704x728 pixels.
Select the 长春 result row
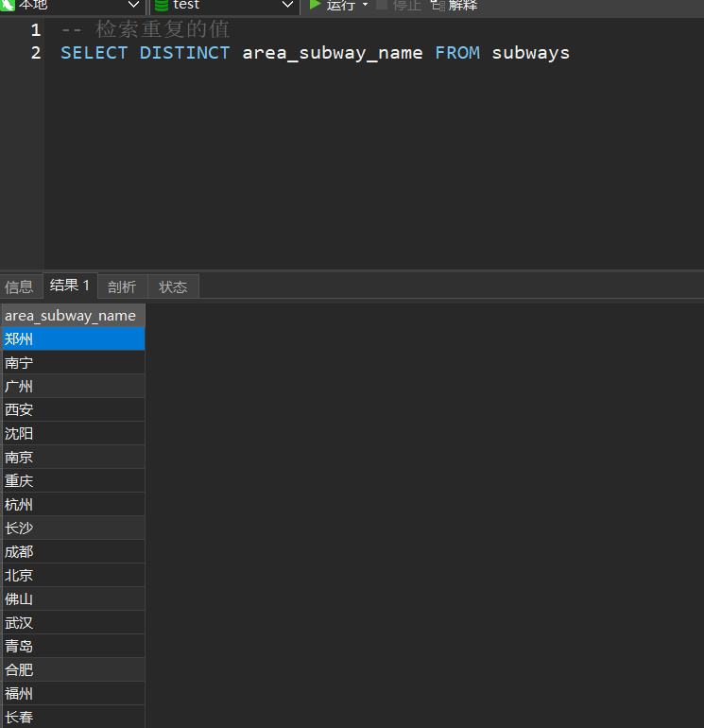[x=74, y=717]
